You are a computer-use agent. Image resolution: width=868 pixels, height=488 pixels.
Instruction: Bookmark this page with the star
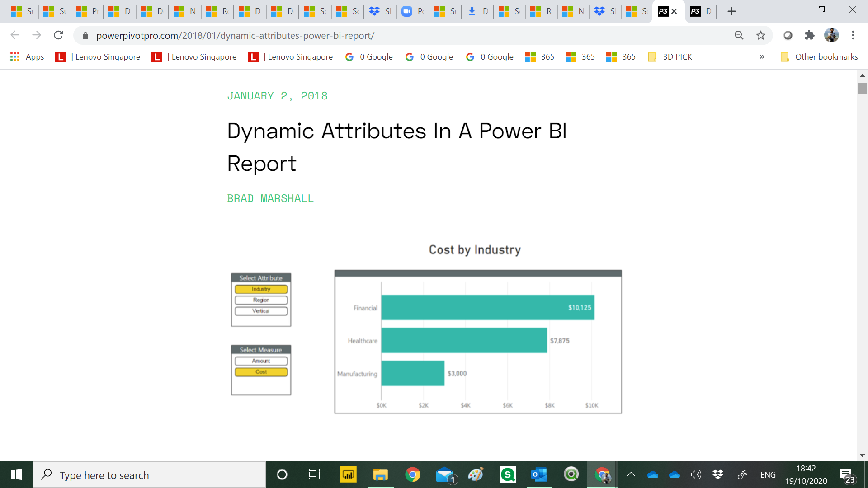tap(761, 35)
